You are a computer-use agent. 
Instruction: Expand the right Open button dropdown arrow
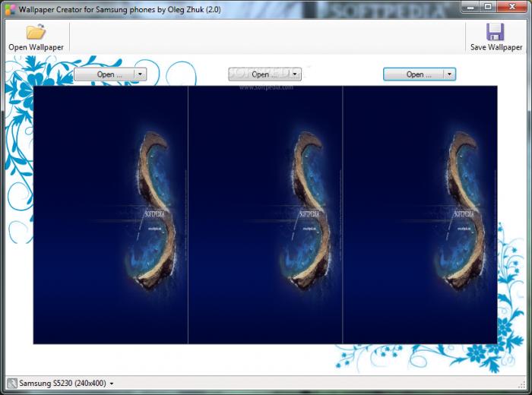pyautogui.click(x=450, y=74)
